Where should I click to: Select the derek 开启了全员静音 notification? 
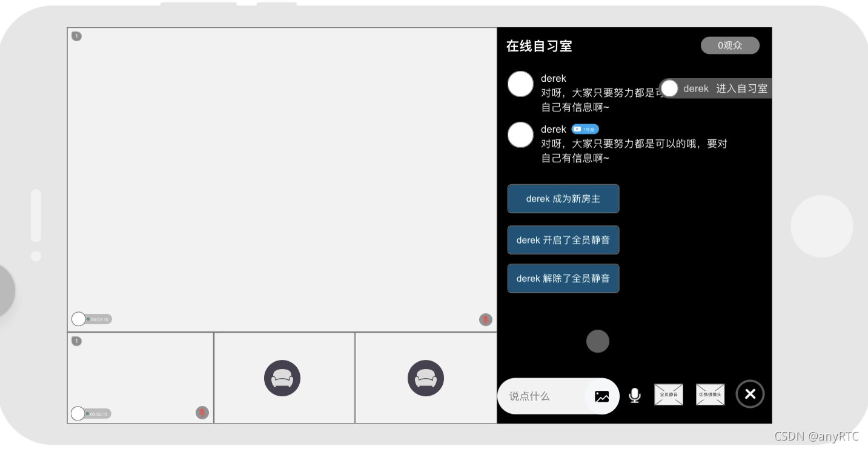click(563, 240)
